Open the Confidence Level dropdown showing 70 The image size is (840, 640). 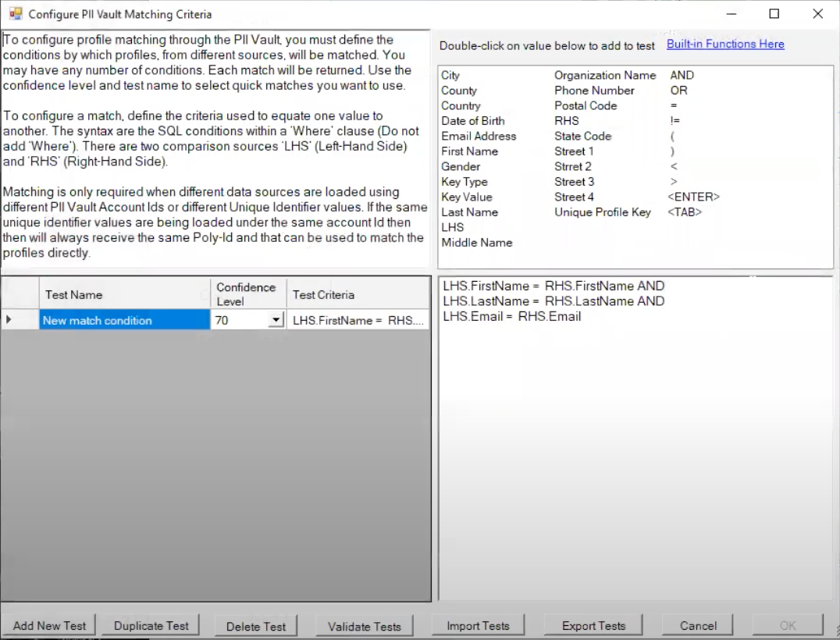tap(276, 320)
